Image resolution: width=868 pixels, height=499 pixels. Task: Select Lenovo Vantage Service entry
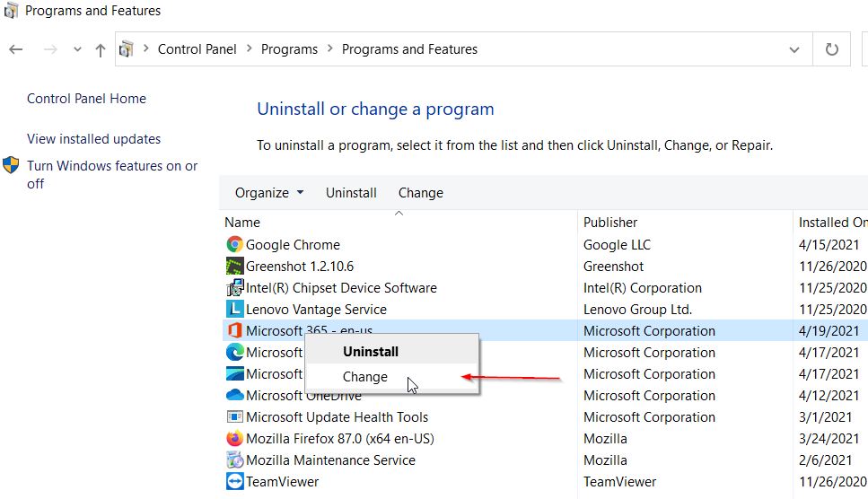(x=316, y=310)
